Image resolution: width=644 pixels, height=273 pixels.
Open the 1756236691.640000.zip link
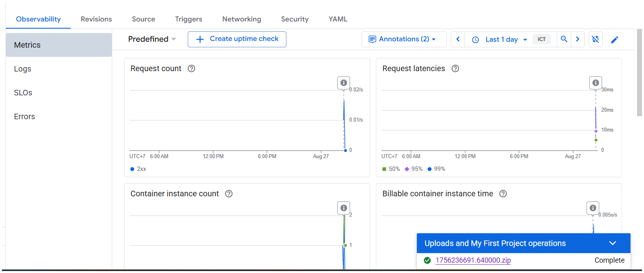[x=473, y=260]
